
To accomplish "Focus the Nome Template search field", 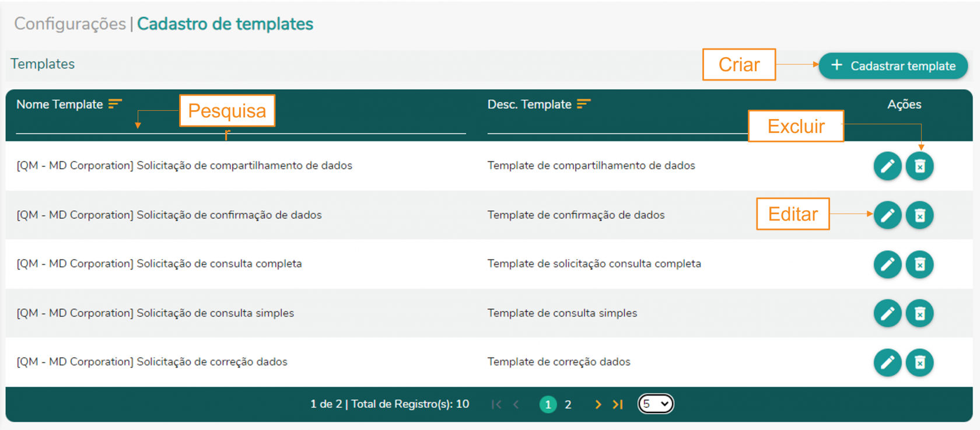I will pyautogui.click(x=241, y=125).
